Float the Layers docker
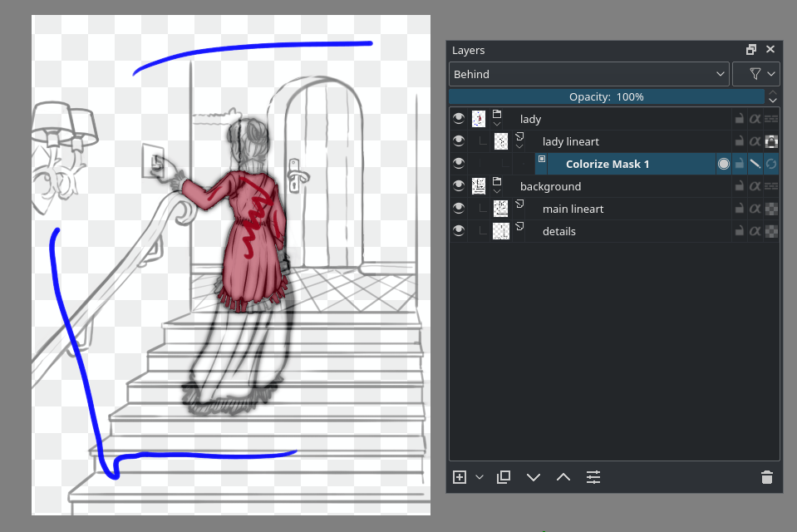This screenshot has width=797, height=532. [x=750, y=49]
